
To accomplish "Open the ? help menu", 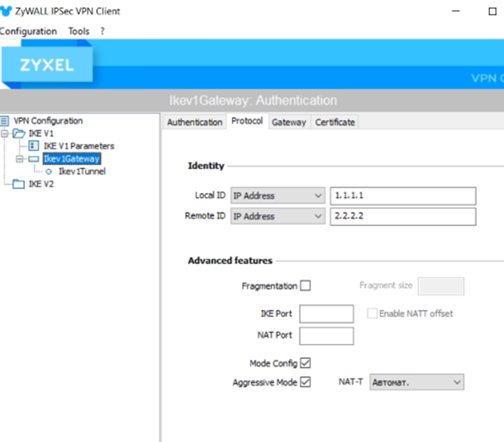I will [102, 31].
